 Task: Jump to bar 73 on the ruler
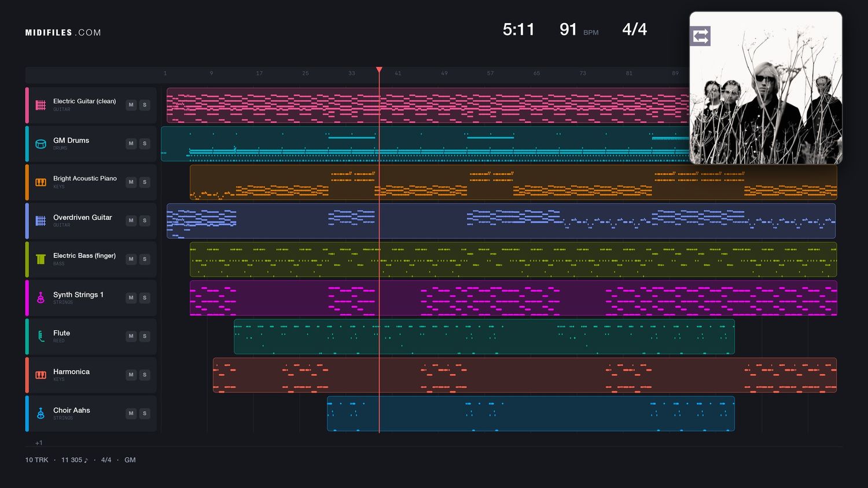pyautogui.click(x=583, y=73)
